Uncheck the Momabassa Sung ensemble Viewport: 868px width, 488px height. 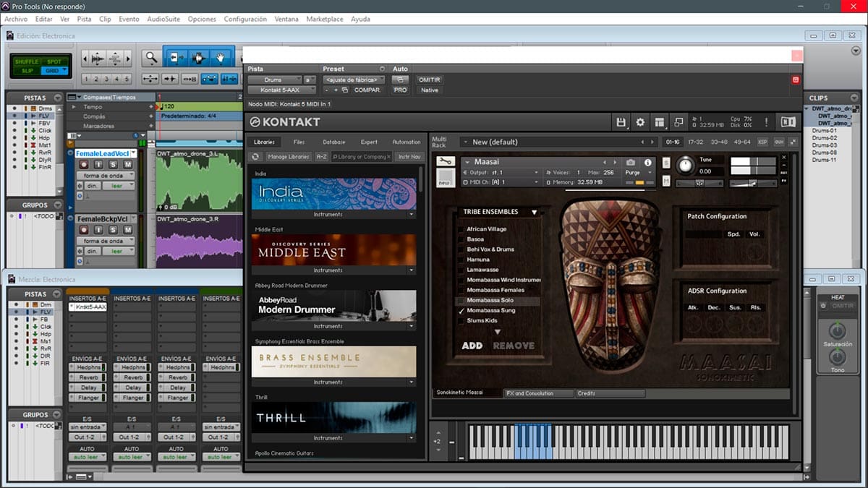click(461, 310)
